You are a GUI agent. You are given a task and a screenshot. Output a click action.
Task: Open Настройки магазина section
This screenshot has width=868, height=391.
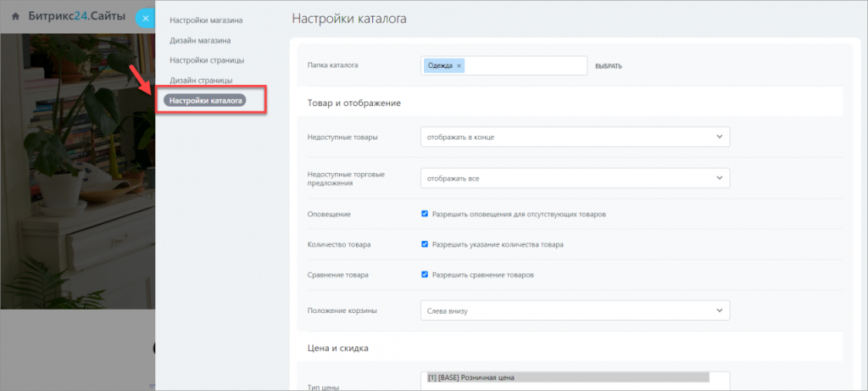[206, 20]
